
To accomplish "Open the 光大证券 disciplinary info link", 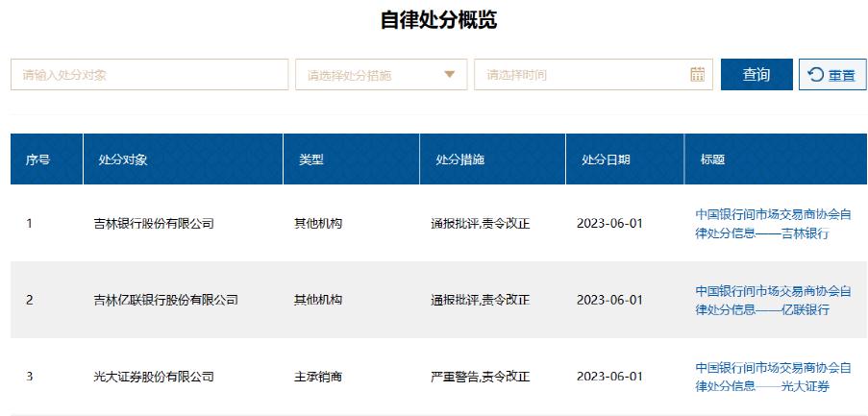I will point(773,377).
